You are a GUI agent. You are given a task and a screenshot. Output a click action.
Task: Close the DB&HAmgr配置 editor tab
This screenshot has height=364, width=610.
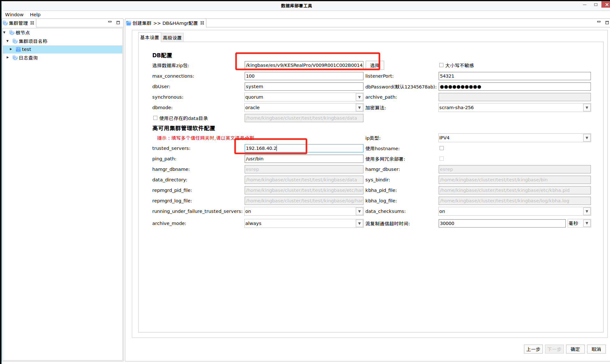coord(202,23)
